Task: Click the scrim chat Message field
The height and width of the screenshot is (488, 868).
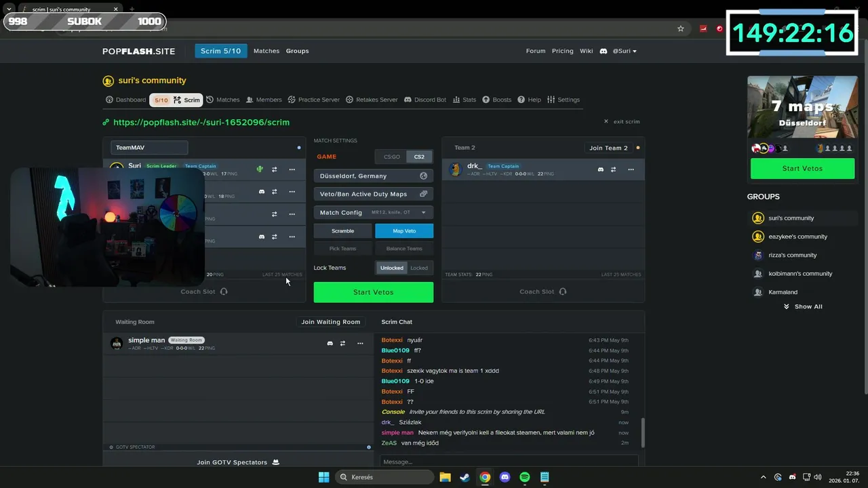Action: tap(509, 462)
